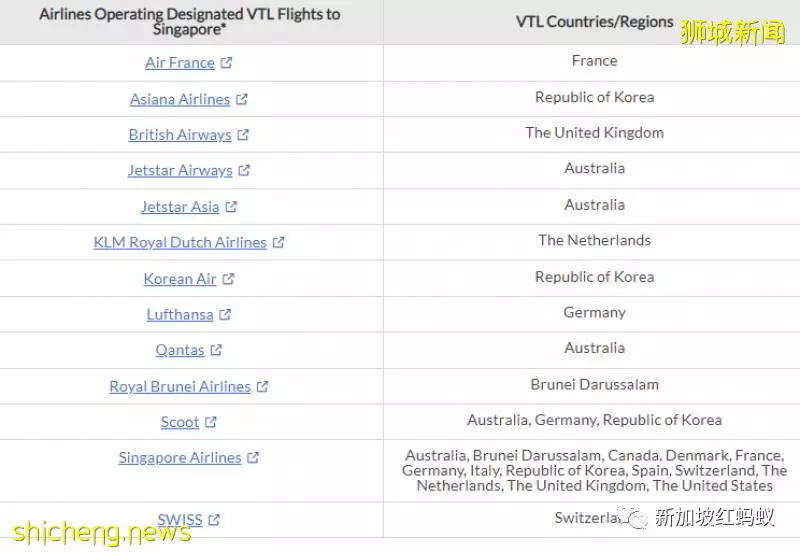Select the 'Brunei Darussalam' cell
Viewport: 800px width, 552px height.
coord(594,385)
